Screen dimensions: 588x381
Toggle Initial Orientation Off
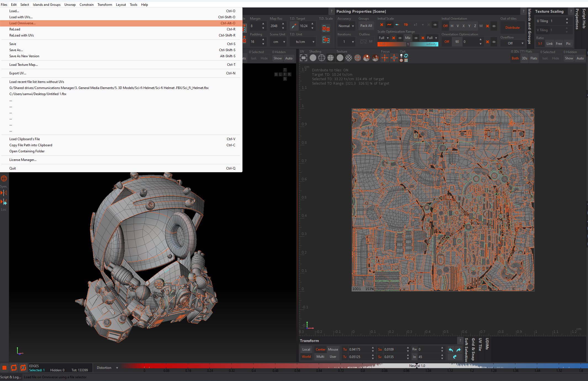[x=445, y=26]
